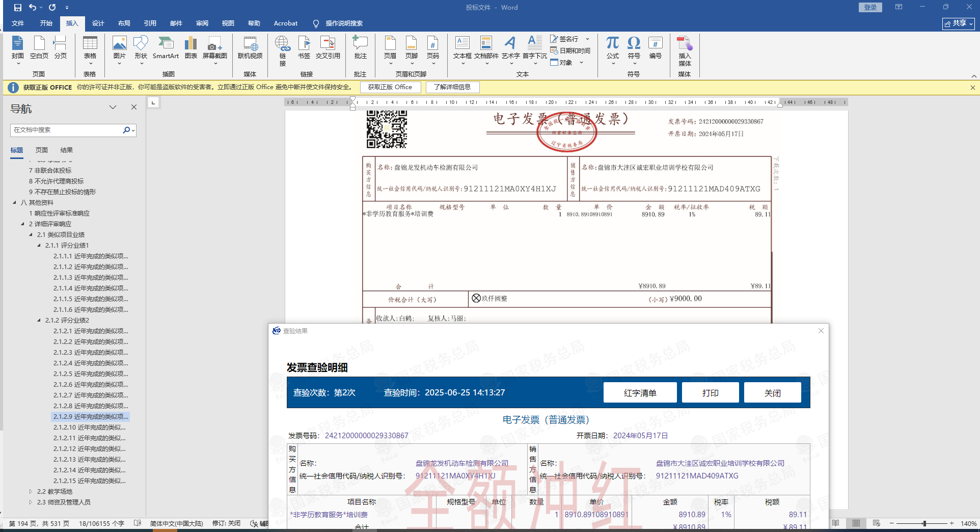Adjust the zoom slider in status bar
The image size is (980, 532).
(x=924, y=523)
